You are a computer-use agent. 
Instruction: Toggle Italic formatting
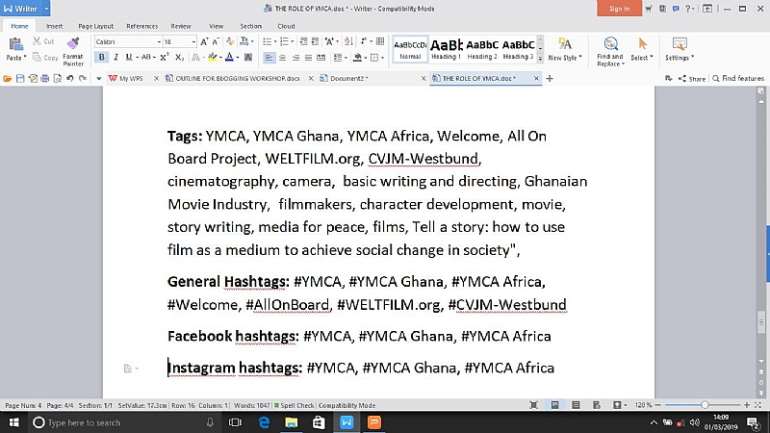tap(116, 57)
